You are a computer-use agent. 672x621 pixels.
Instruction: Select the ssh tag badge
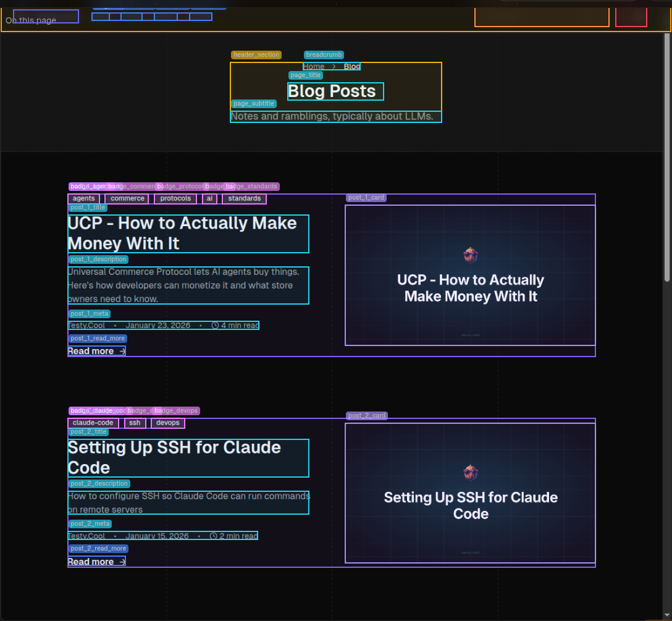coord(135,423)
